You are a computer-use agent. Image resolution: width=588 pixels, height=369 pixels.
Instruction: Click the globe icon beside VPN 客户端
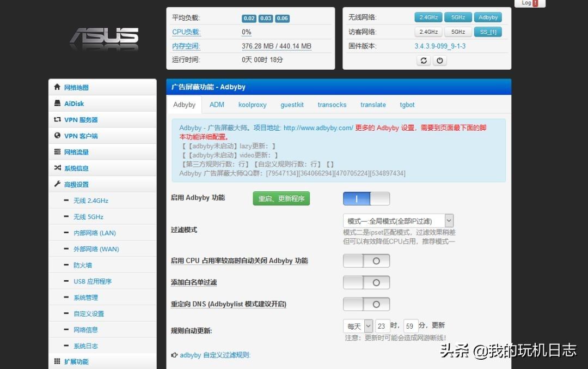(57, 136)
